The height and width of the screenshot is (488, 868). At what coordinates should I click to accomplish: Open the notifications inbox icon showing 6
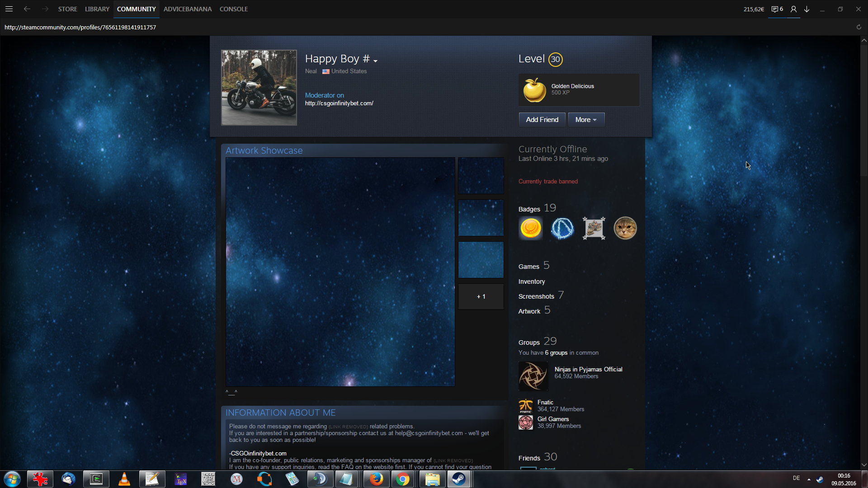(777, 9)
